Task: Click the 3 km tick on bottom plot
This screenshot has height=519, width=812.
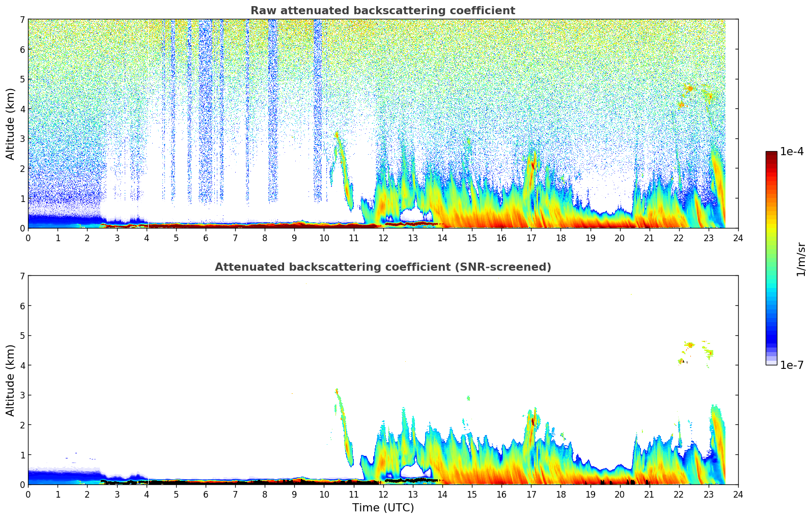Action: click(22, 395)
